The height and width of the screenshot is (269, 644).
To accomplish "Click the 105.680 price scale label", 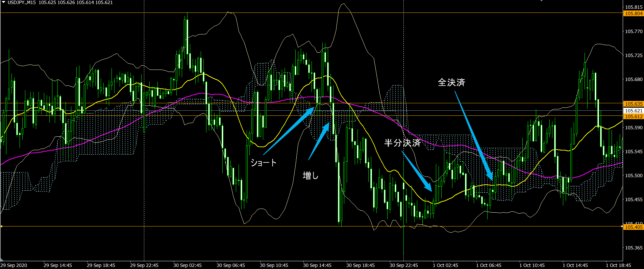I will pyautogui.click(x=634, y=79).
